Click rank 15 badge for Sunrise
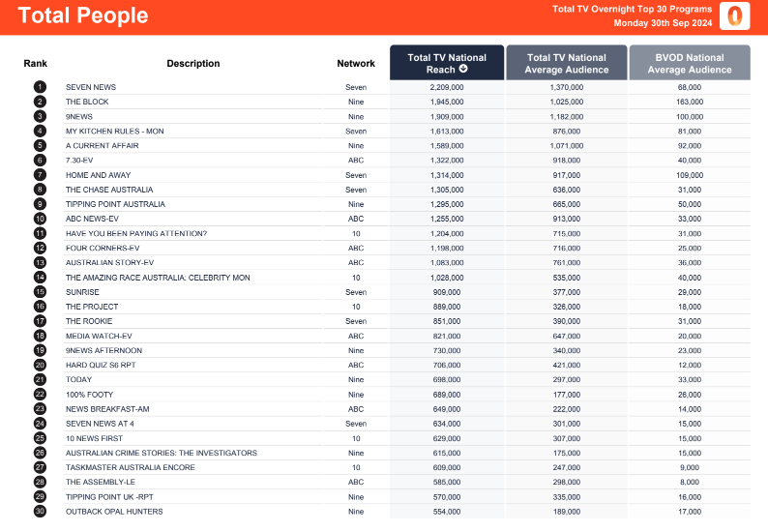The width and height of the screenshot is (768, 532). coord(40,292)
